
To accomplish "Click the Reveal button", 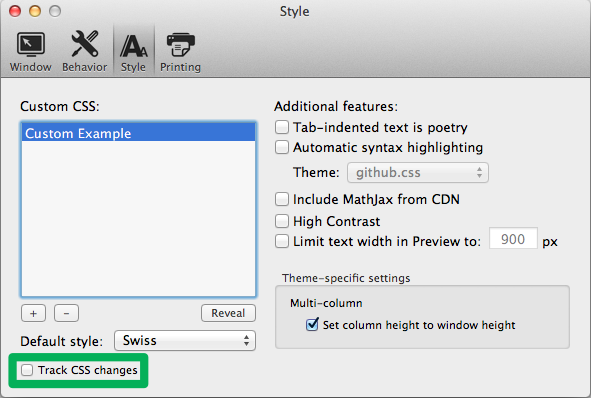I will pyautogui.click(x=228, y=313).
